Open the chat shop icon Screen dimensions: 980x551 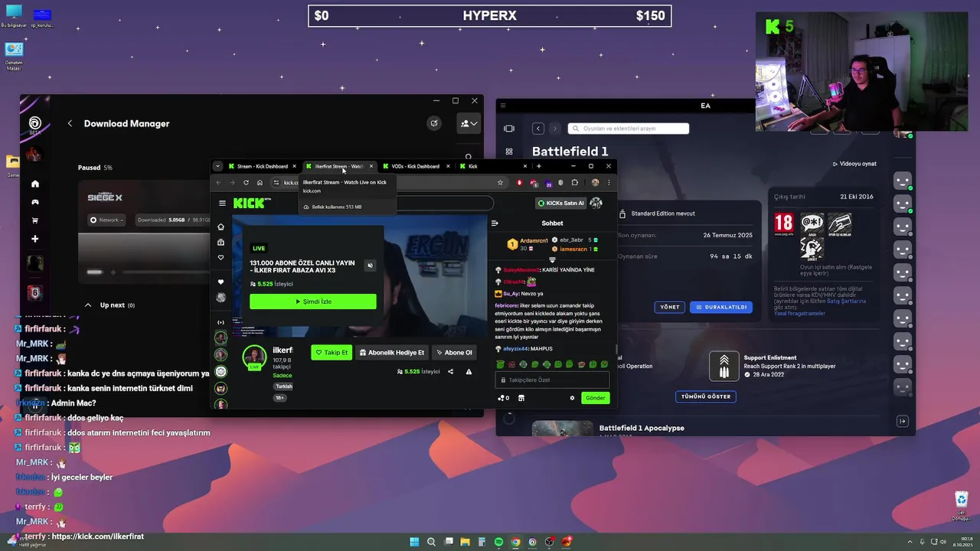coord(521,398)
